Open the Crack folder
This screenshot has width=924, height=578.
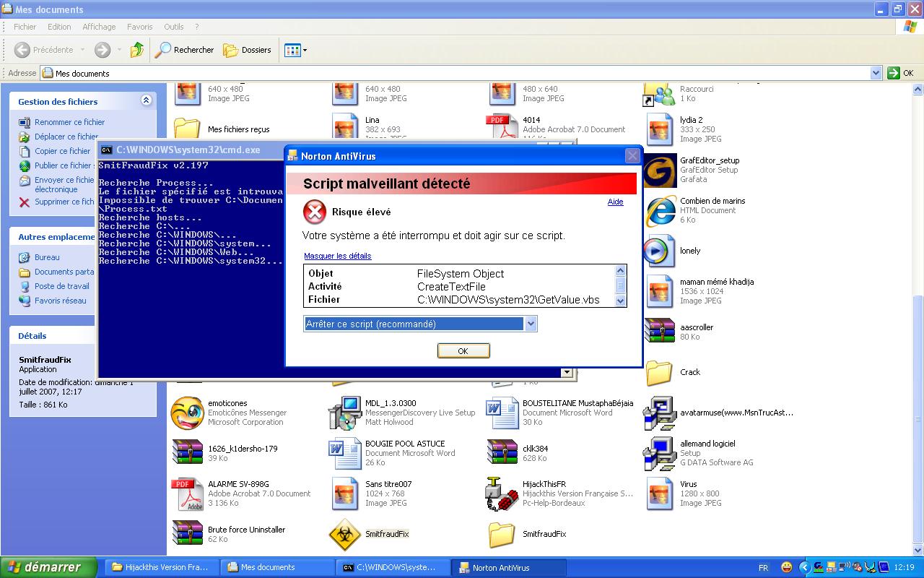click(659, 373)
